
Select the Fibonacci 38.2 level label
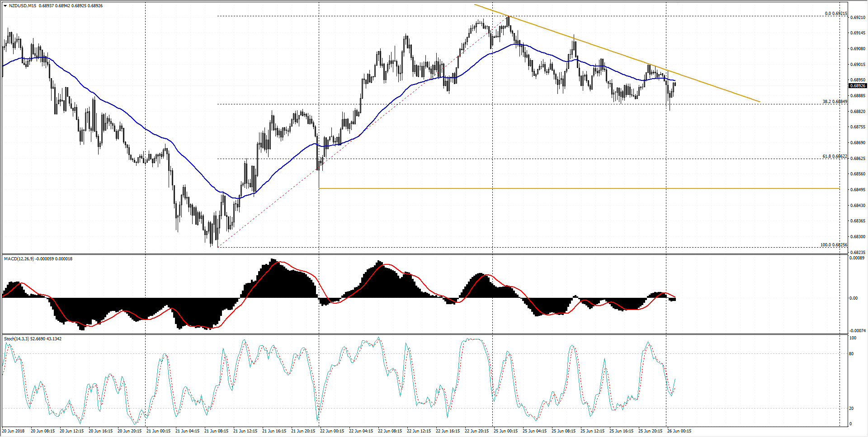tap(835, 102)
